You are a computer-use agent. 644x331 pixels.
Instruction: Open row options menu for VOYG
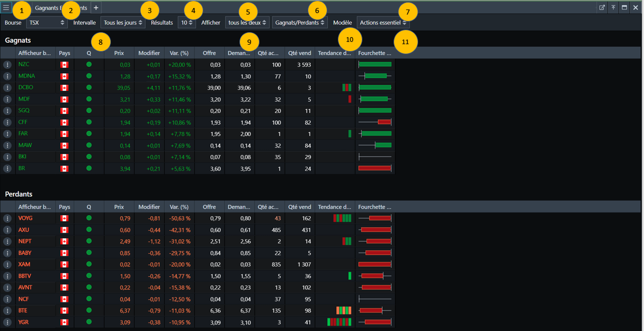pyautogui.click(x=8, y=219)
